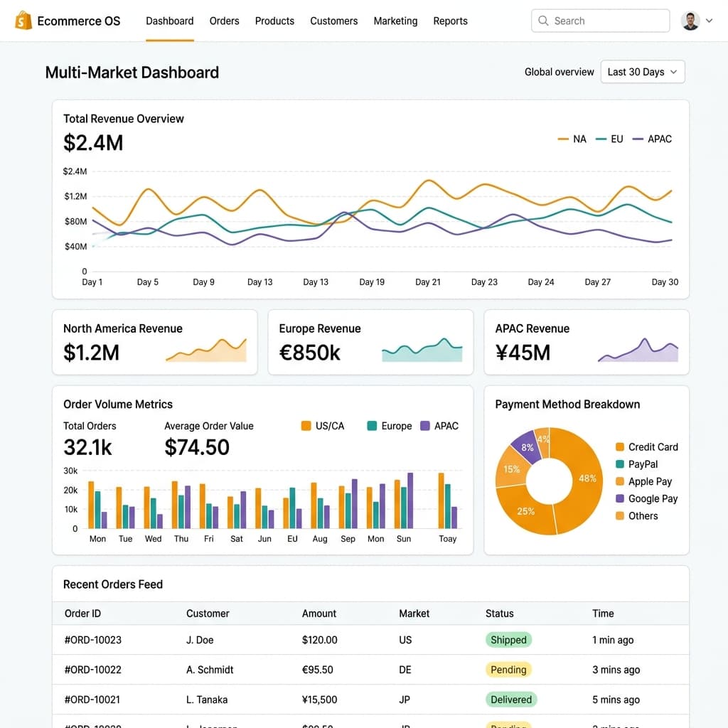Click the Pending badge for A. Schmidt

(508, 670)
